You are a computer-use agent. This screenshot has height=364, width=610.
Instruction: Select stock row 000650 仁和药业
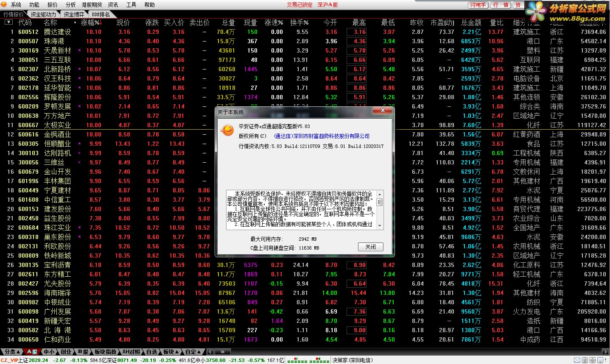[x=305, y=339]
